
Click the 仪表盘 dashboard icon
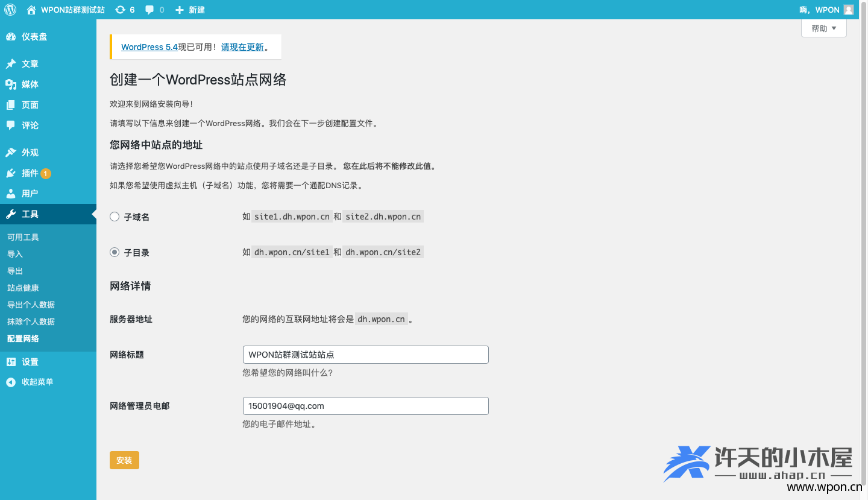click(x=11, y=37)
